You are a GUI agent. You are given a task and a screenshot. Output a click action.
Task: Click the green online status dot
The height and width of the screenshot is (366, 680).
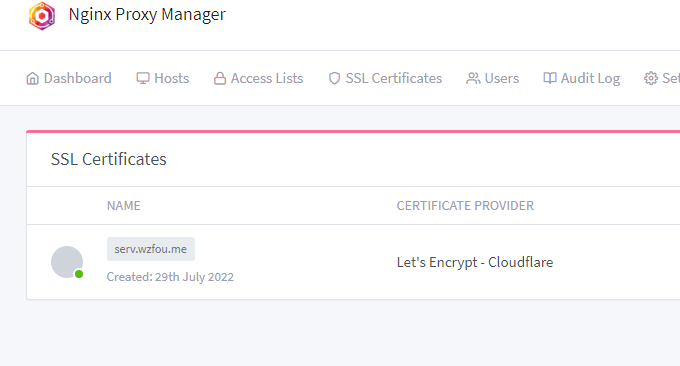point(79,274)
